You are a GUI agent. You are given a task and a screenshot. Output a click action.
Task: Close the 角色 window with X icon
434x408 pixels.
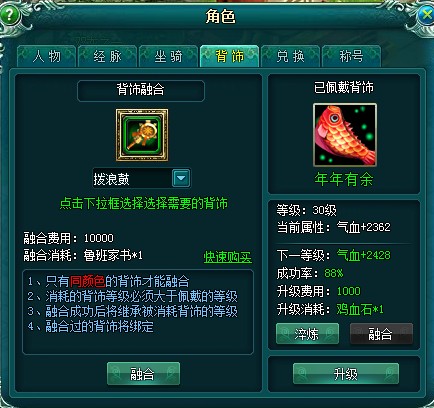click(425, 15)
